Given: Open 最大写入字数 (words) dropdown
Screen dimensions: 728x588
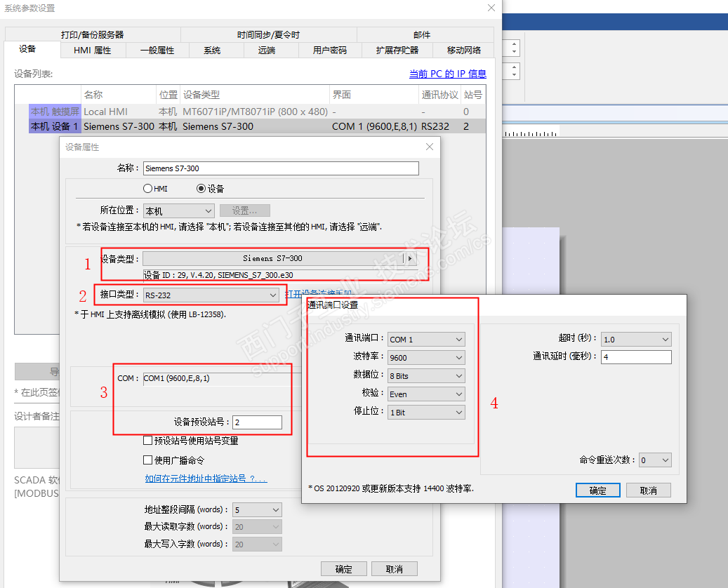Looking at the screenshot, I should coord(257,544).
